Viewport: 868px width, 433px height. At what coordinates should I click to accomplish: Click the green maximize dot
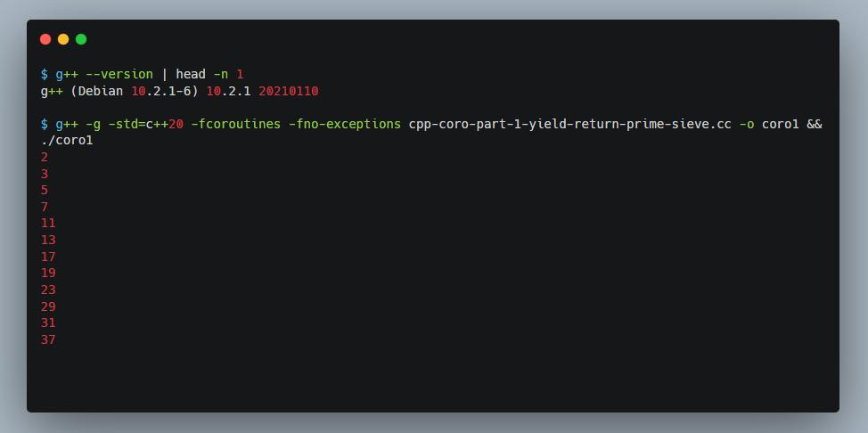point(81,39)
